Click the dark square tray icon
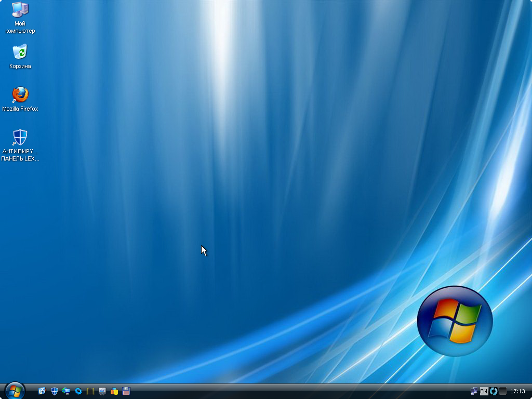532x399 pixels. (x=502, y=391)
